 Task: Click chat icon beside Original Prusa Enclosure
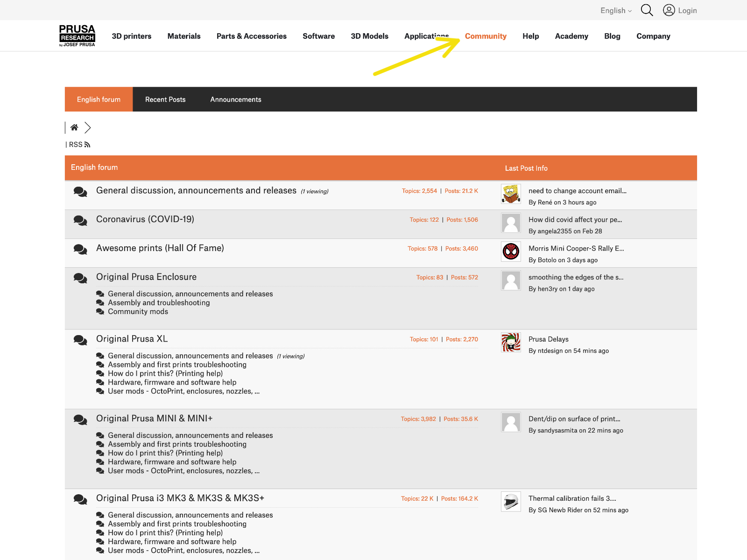pyautogui.click(x=80, y=279)
